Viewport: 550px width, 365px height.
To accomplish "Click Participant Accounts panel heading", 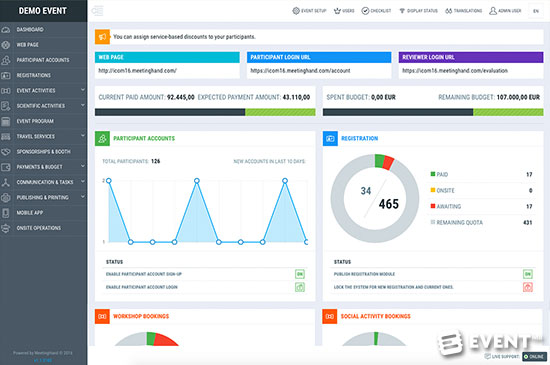I will coord(144,138).
